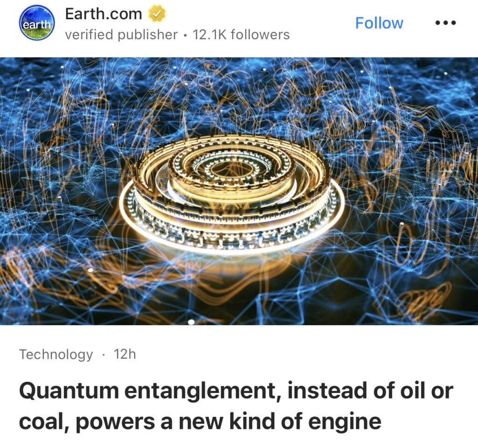View the 12.1K followers count
Image resolution: width=478 pixels, height=448 pixels.
(x=241, y=35)
